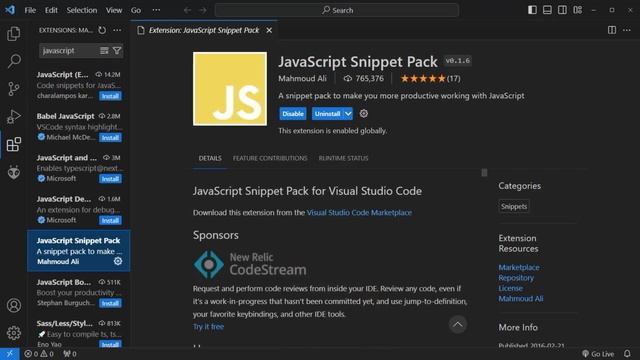The image size is (640, 360).
Task: Install JavaScript and TypeScript Nightly extension
Action: point(110,179)
